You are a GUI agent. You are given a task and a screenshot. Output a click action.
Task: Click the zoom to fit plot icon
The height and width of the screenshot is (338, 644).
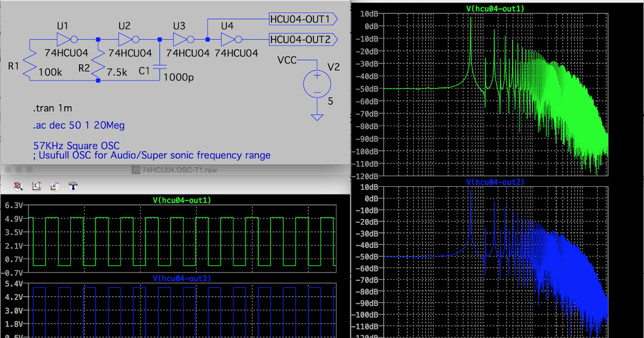(36, 186)
